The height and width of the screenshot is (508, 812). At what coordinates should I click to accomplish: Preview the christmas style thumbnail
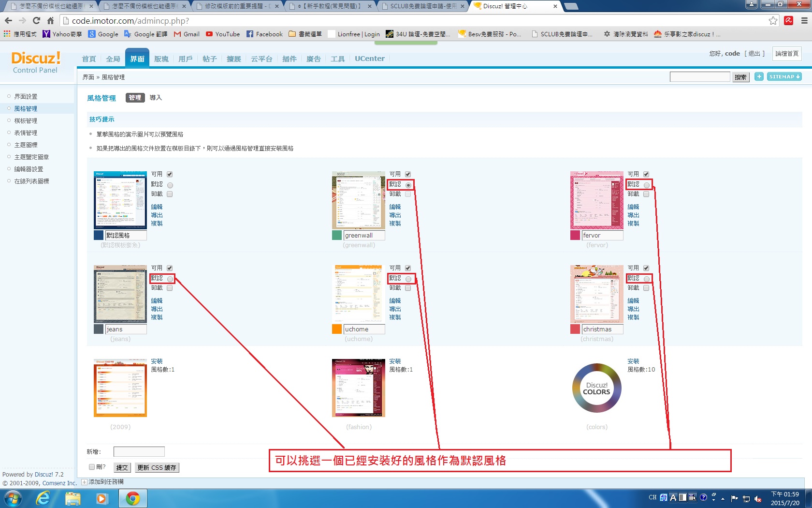(596, 294)
